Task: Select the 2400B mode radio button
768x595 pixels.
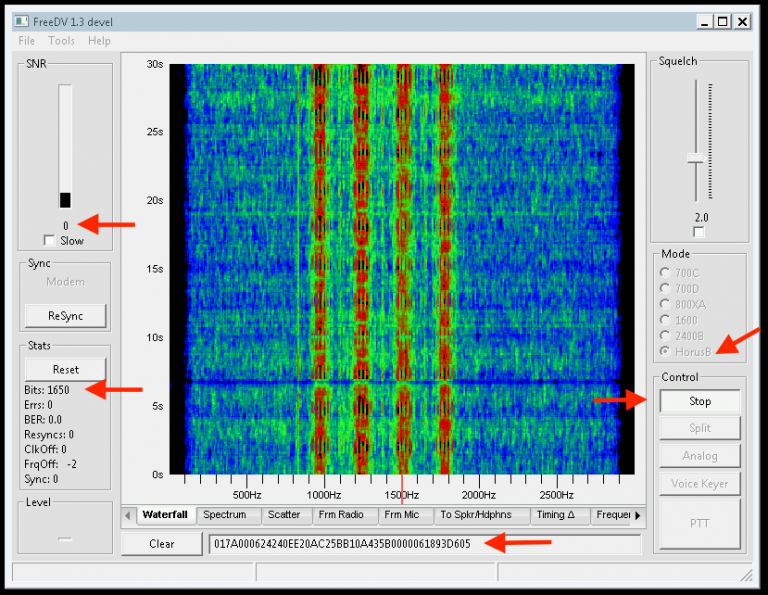Action: coord(665,335)
